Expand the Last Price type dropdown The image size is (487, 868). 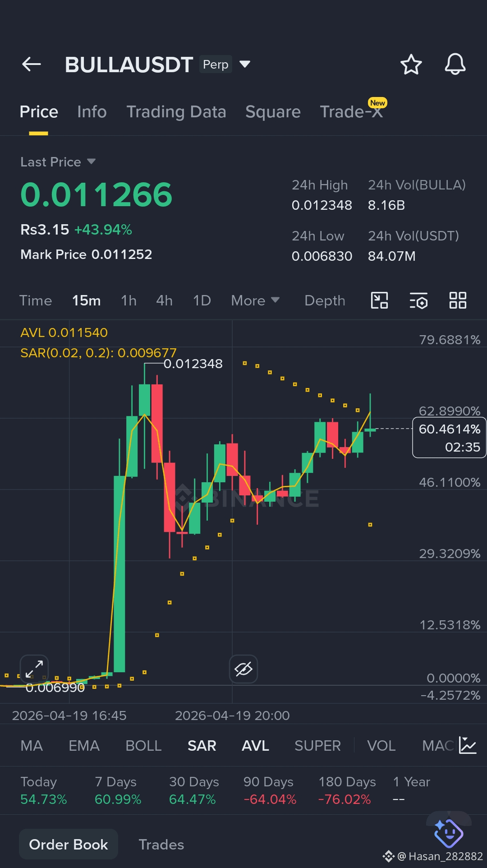click(x=91, y=162)
